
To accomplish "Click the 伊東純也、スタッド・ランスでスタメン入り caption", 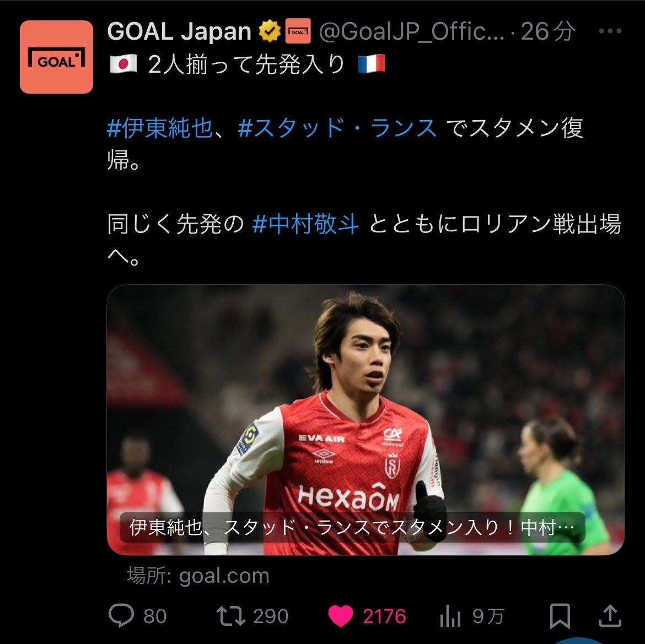I will click(352, 528).
